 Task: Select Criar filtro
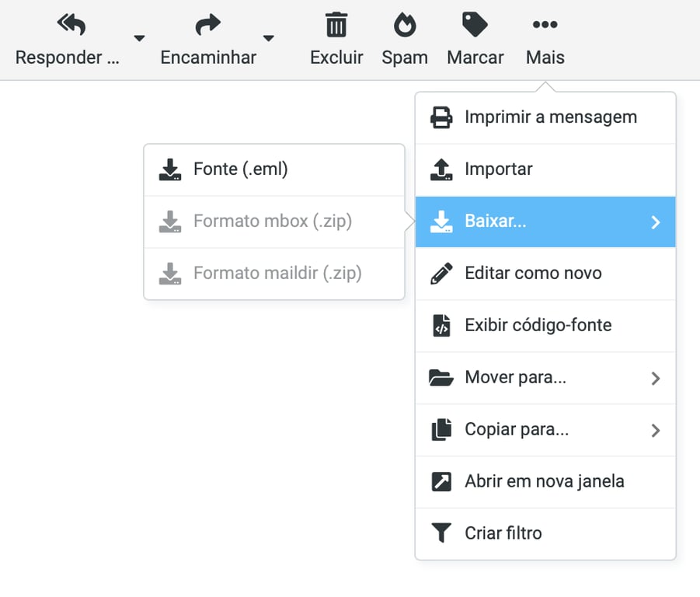pyautogui.click(x=545, y=534)
